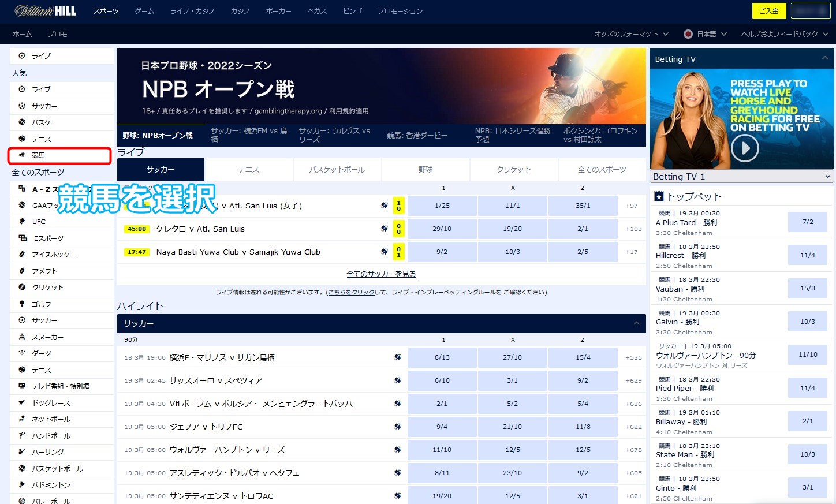
Task: Expand +535 markets for 横浜F・マリノス match
Action: (x=633, y=357)
